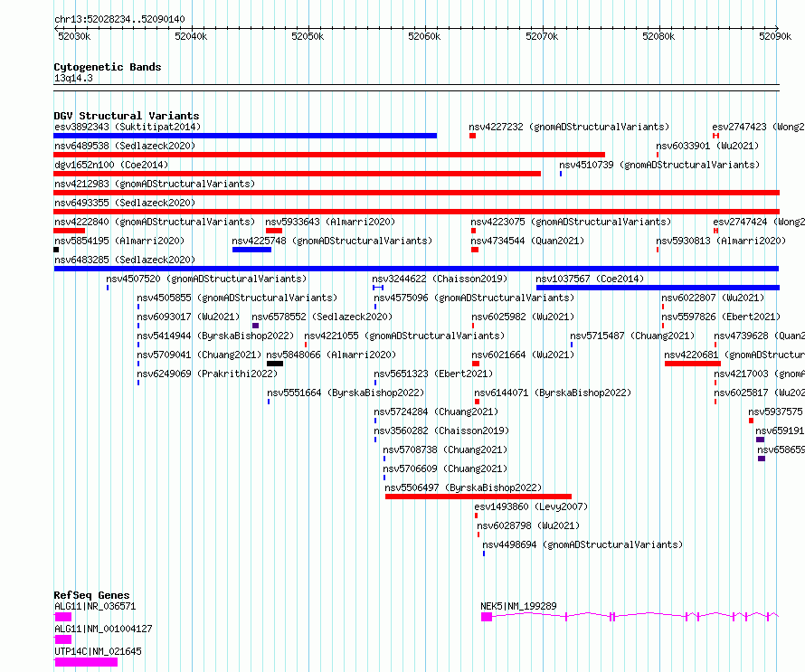805x672 pixels.
Task: Click the dgv1652n100 (Coe2014) label
Action: click(x=111, y=165)
